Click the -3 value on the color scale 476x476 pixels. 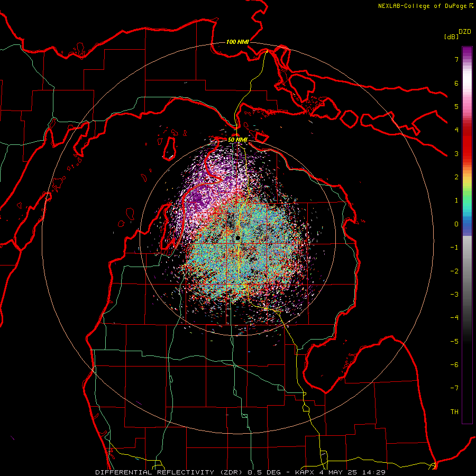[x=454, y=295]
